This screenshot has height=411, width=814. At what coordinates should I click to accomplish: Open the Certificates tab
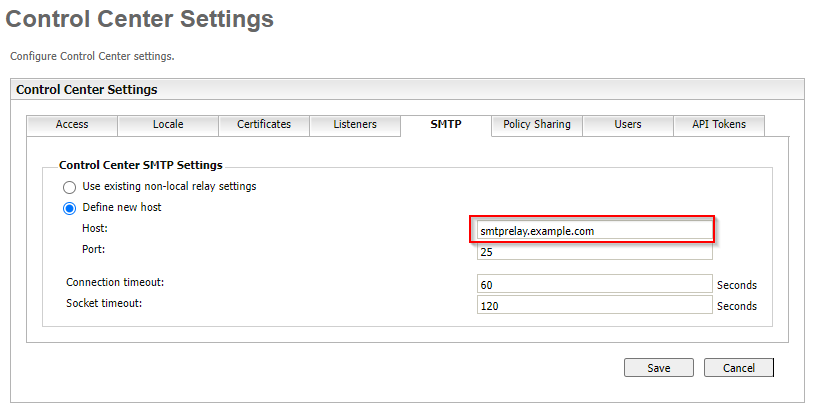pyautogui.click(x=264, y=125)
